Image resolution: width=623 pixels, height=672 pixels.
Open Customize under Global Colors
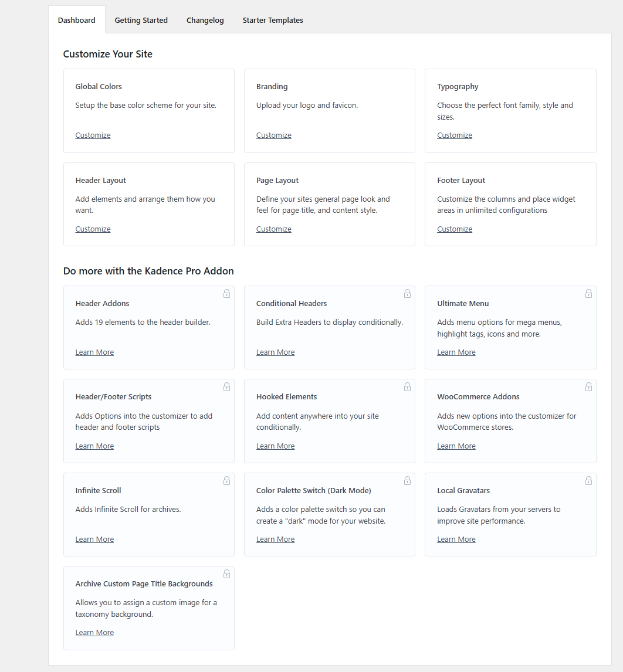point(93,135)
